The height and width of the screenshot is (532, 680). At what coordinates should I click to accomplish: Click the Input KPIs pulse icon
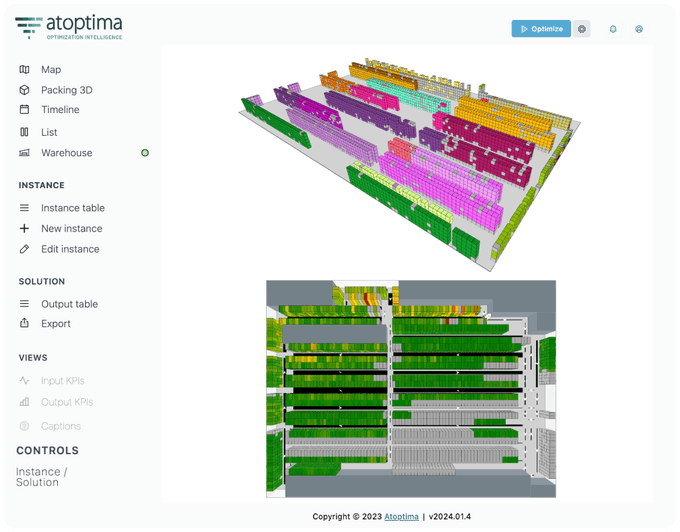point(24,381)
